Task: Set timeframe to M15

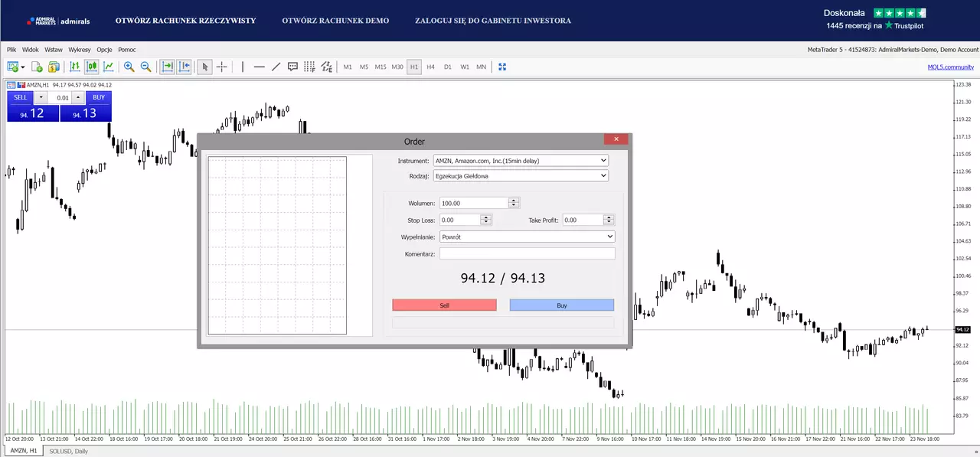Action: coord(381,67)
